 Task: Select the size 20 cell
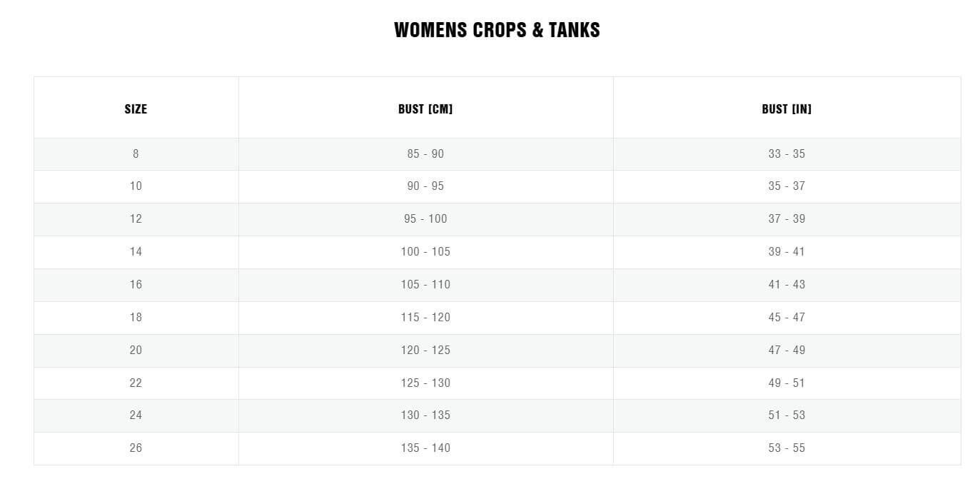136,351
